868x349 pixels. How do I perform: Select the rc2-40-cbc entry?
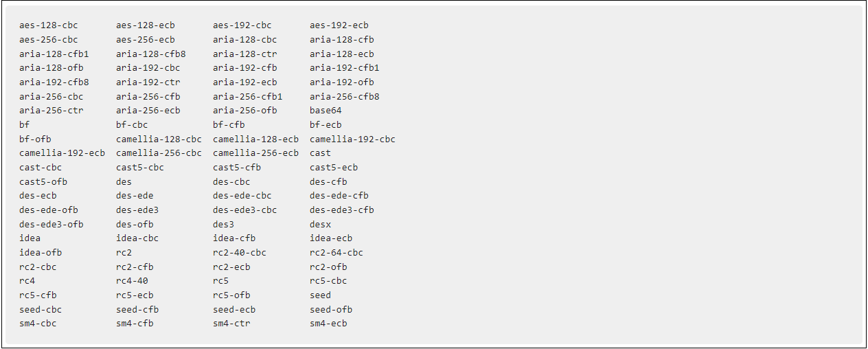click(x=239, y=253)
